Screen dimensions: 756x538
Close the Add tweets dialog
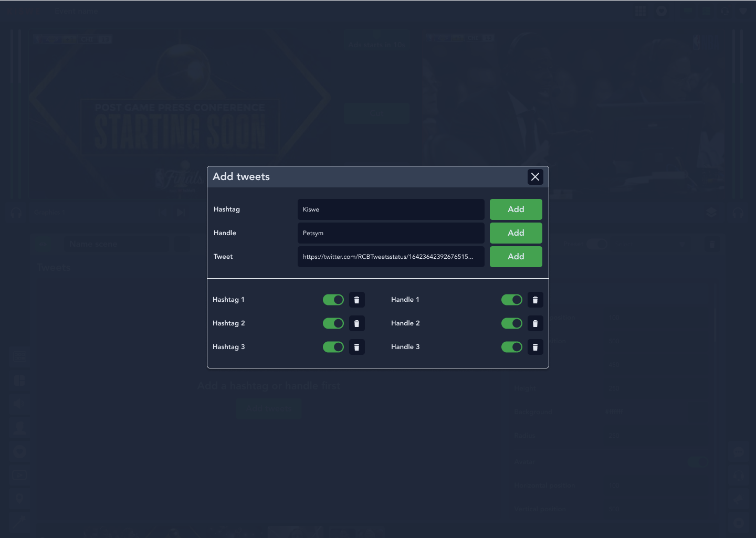(535, 177)
